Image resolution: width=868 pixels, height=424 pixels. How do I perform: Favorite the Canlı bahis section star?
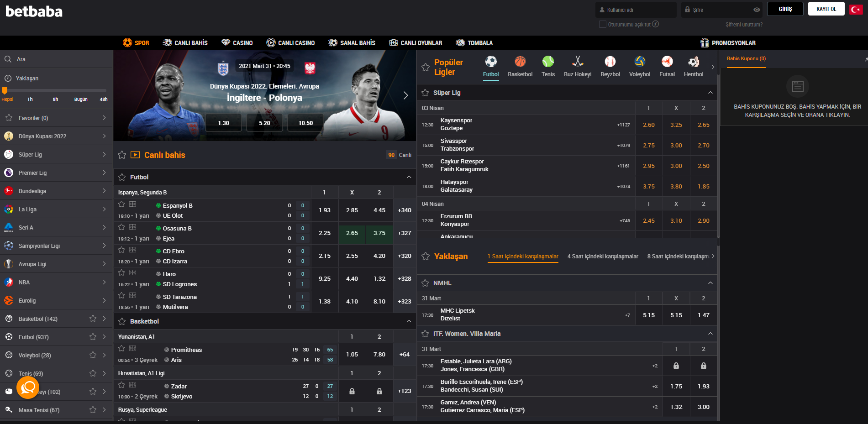122,155
